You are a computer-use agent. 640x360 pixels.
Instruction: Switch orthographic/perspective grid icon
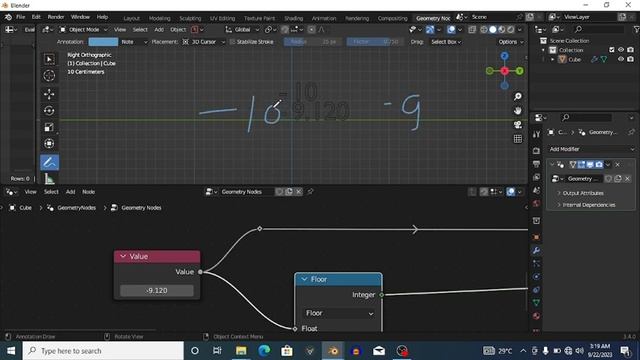[518, 139]
